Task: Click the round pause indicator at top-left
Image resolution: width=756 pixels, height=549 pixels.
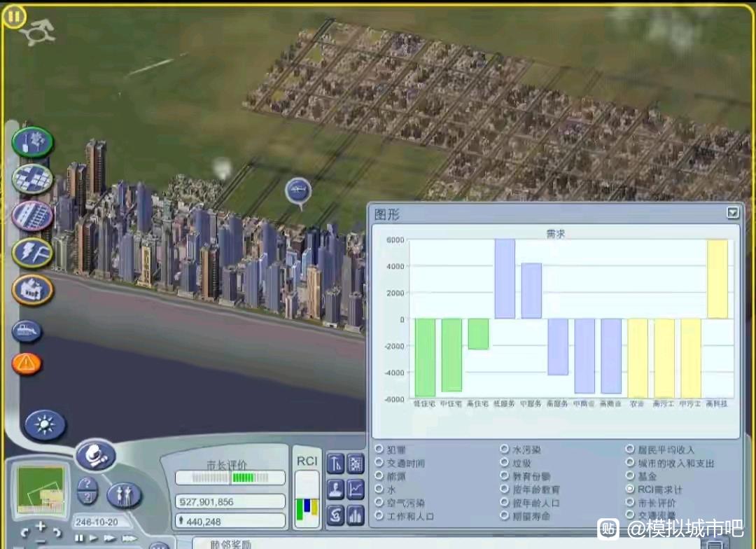Action: 13,15
